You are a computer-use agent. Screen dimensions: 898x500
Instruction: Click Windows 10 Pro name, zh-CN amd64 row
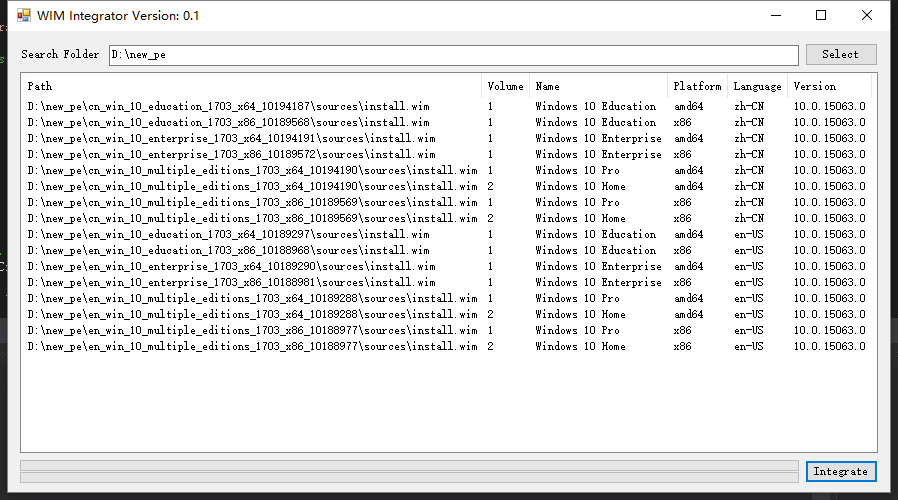point(577,171)
